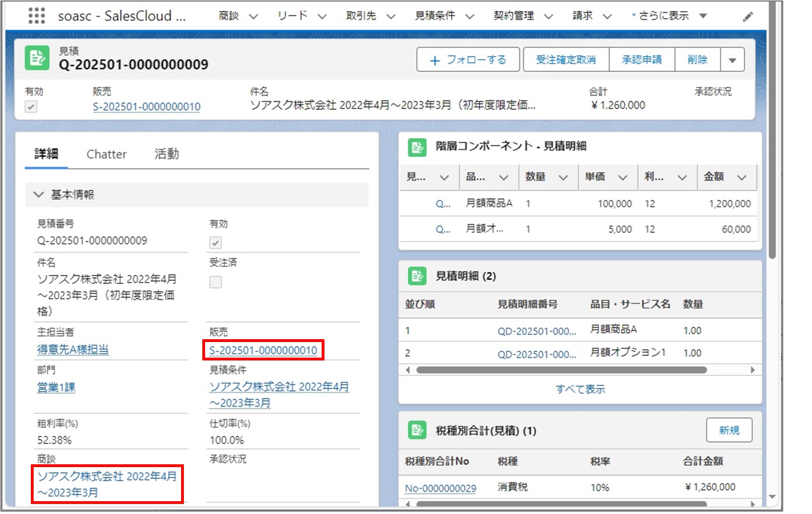Open 利... column menu chevron
Image resolution: width=812 pixels, height=514 pixels.
click(682, 178)
